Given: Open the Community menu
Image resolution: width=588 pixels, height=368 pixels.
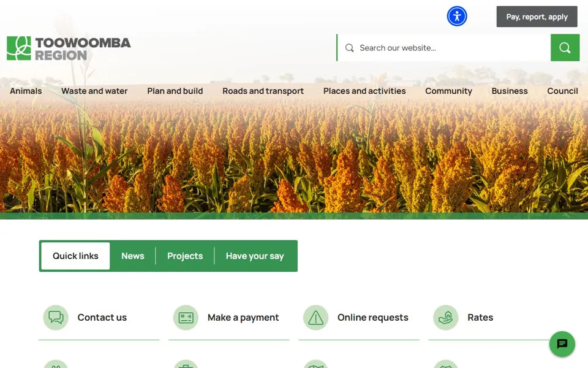Looking at the screenshot, I should (448, 91).
